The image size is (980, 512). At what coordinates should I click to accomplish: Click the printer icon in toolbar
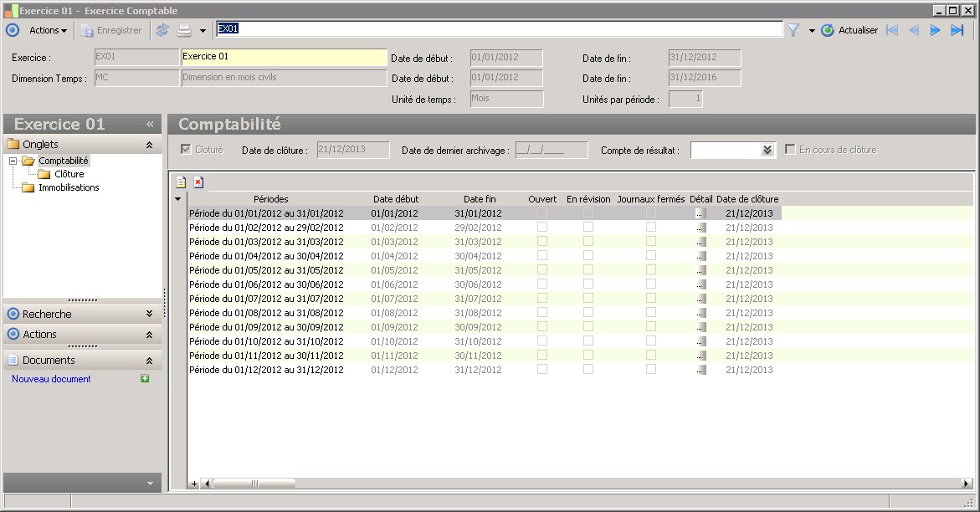pos(183,30)
